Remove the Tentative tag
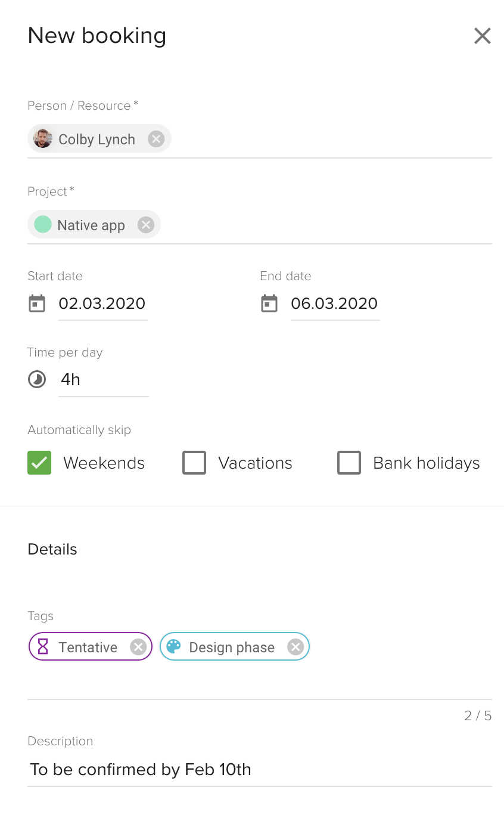 click(138, 647)
